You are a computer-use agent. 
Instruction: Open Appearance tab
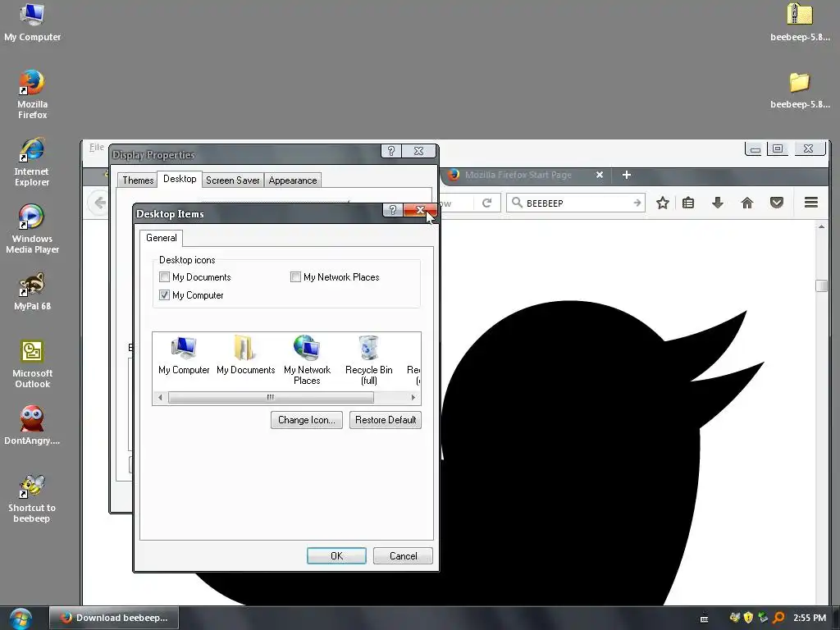[293, 180]
